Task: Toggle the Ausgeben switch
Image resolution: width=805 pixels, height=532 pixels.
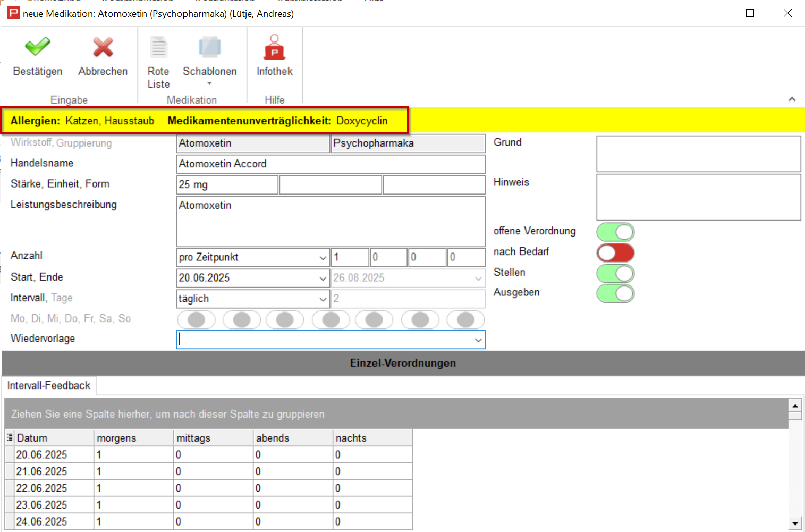Action: tap(615, 293)
